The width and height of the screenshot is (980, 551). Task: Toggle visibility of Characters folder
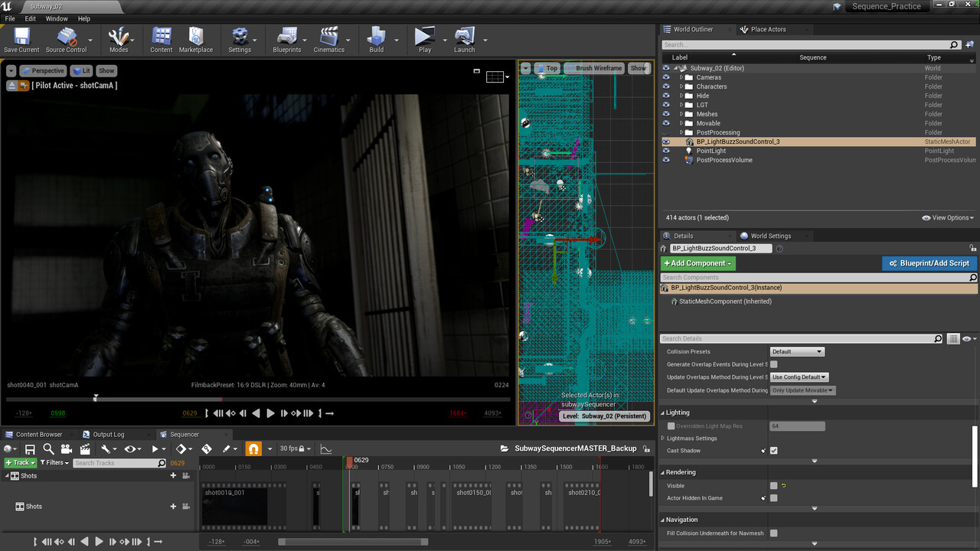666,86
